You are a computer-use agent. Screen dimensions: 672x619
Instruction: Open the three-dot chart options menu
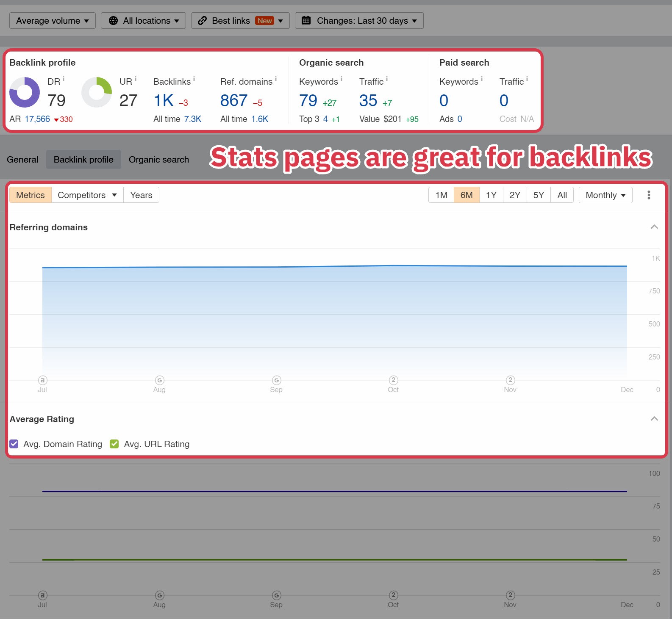click(x=649, y=195)
